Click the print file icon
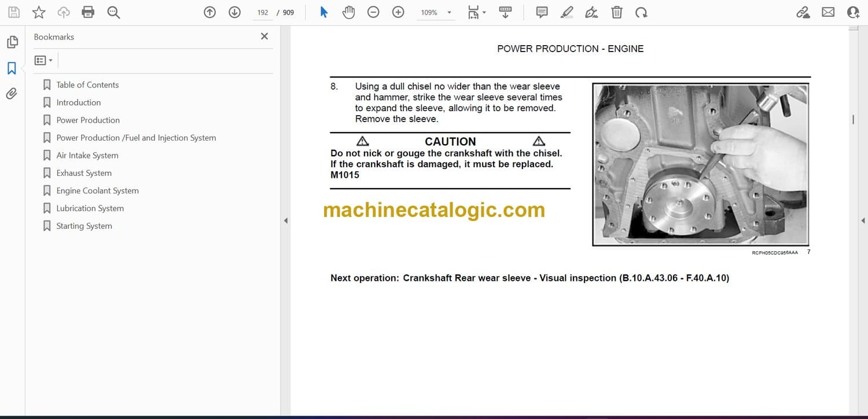Viewport: 868px width, 419px height. click(88, 12)
